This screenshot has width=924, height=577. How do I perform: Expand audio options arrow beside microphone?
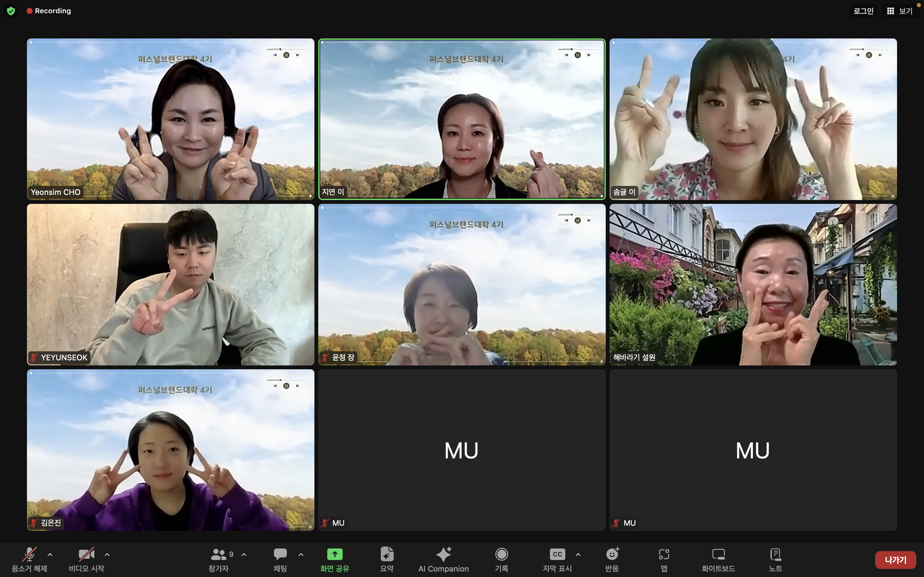50,555
